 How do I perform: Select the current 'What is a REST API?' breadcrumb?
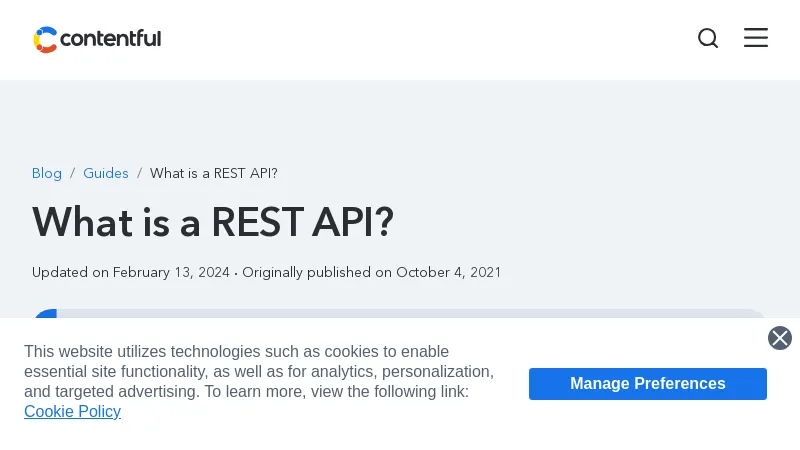pos(214,173)
